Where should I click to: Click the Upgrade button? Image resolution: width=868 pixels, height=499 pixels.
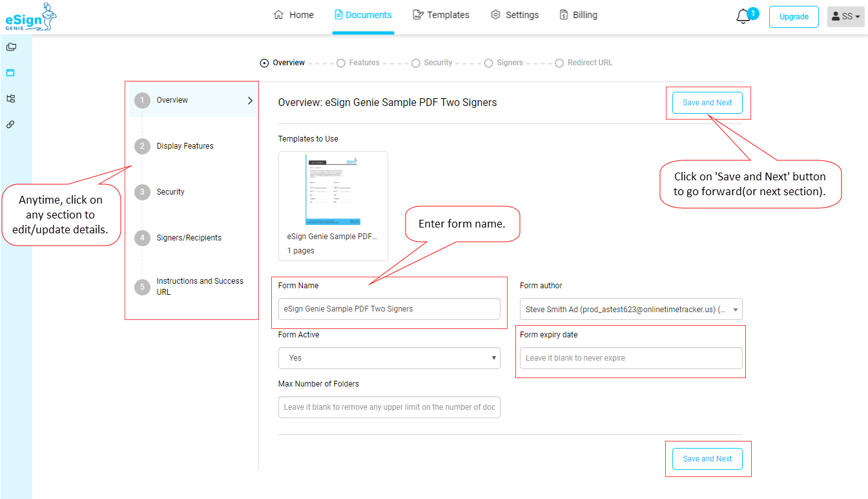(794, 17)
